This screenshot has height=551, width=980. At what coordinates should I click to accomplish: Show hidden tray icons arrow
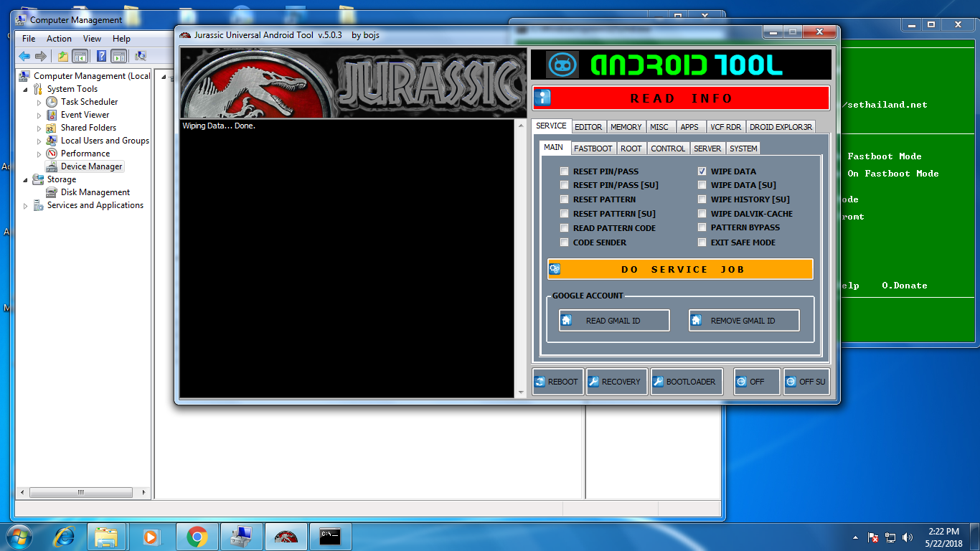[x=855, y=537]
